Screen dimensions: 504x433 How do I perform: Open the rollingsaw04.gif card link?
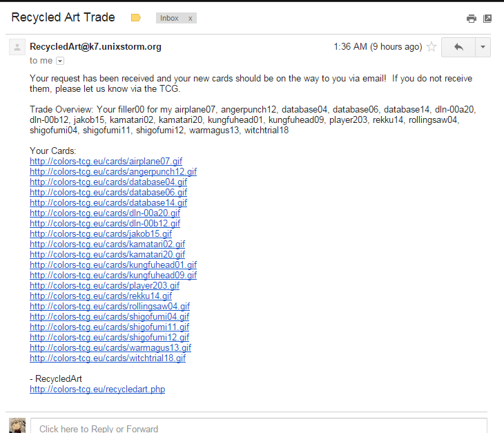[x=110, y=306]
